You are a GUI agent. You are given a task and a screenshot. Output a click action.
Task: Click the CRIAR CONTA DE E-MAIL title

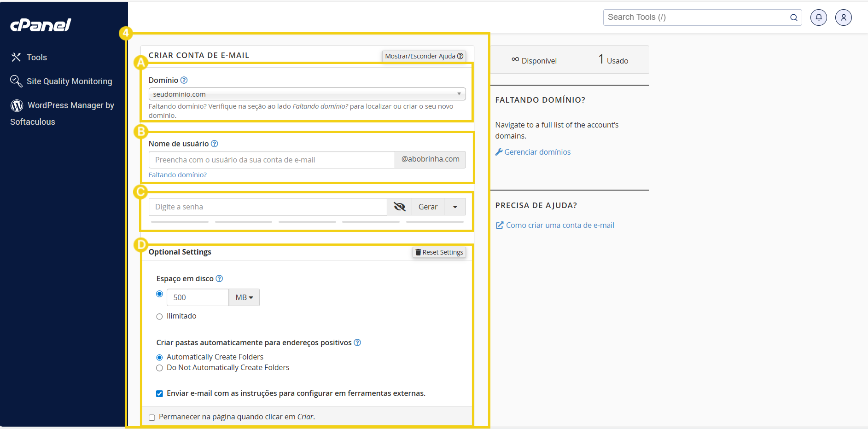199,55
